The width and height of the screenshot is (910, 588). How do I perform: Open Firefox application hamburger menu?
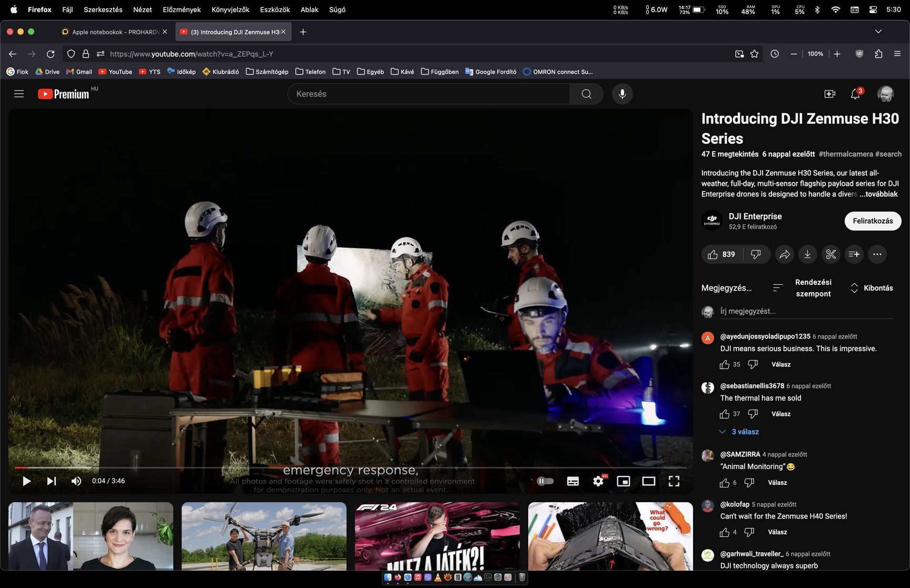click(897, 54)
